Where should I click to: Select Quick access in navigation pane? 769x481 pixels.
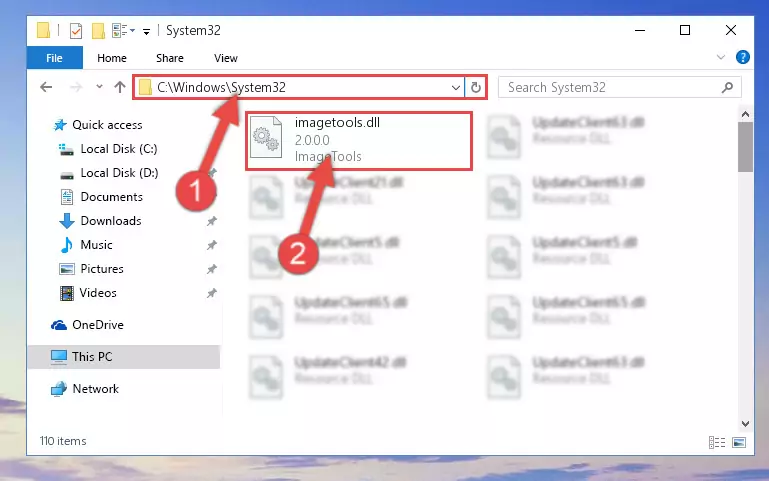pyautogui.click(x=107, y=125)
